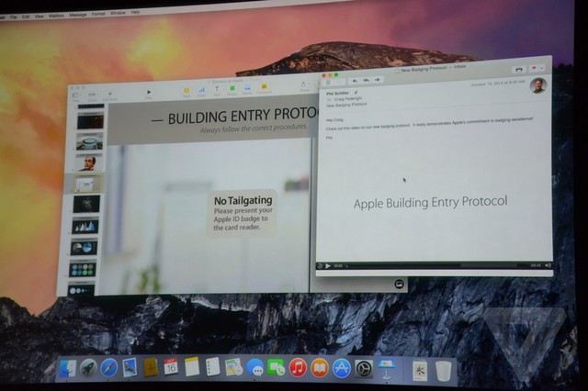The image size is (588, 391).
Task: Open Reminders from the Dock
Action: click(x=212, y=367)
